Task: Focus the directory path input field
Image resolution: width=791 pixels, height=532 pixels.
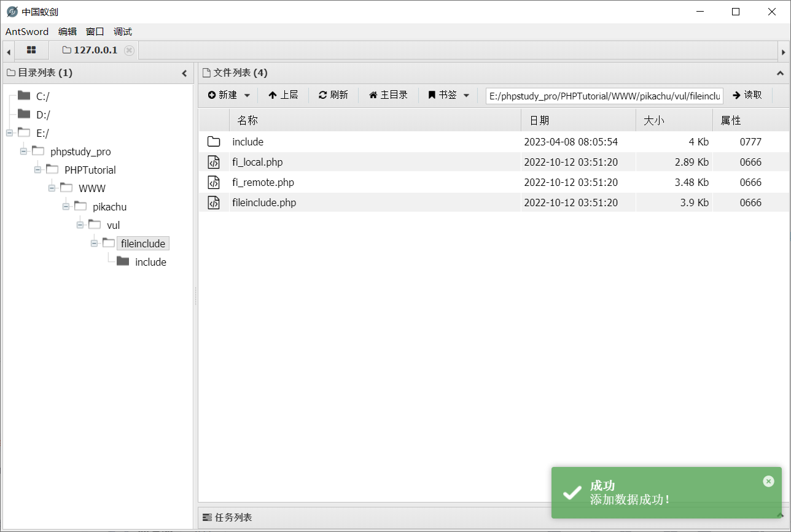Action: (605, 96)
